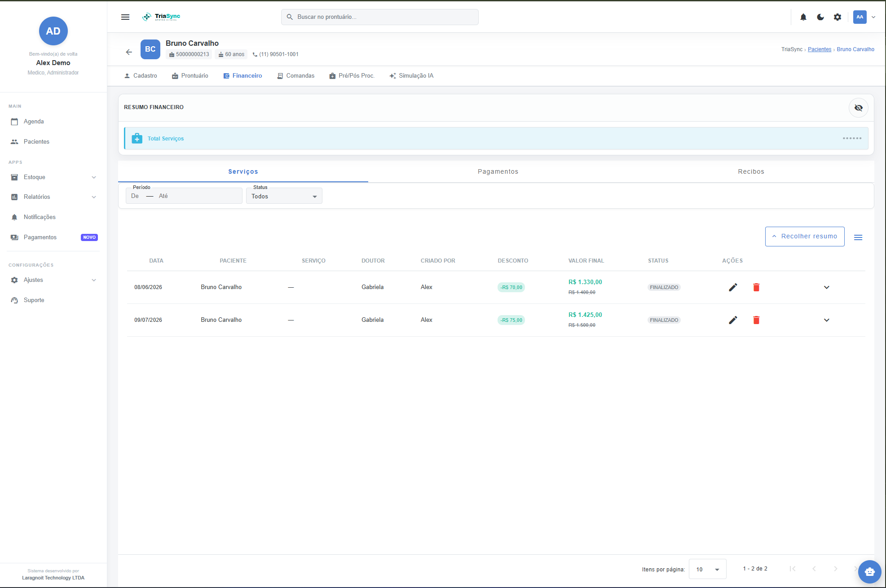This screenshot has height=588, width=886.
Task: Edit the 08/06/2026 service with pencil icon
Action: (x=733, y=287)
